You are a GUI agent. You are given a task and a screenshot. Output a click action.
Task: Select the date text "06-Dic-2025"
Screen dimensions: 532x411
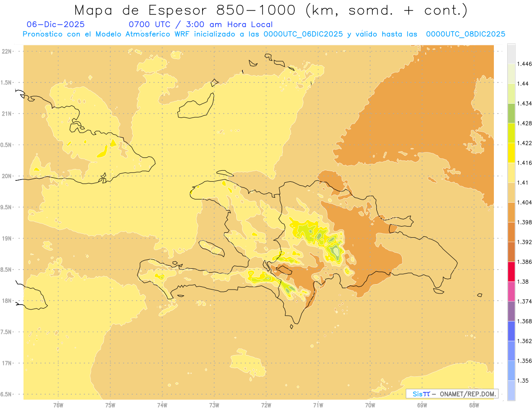56,25
